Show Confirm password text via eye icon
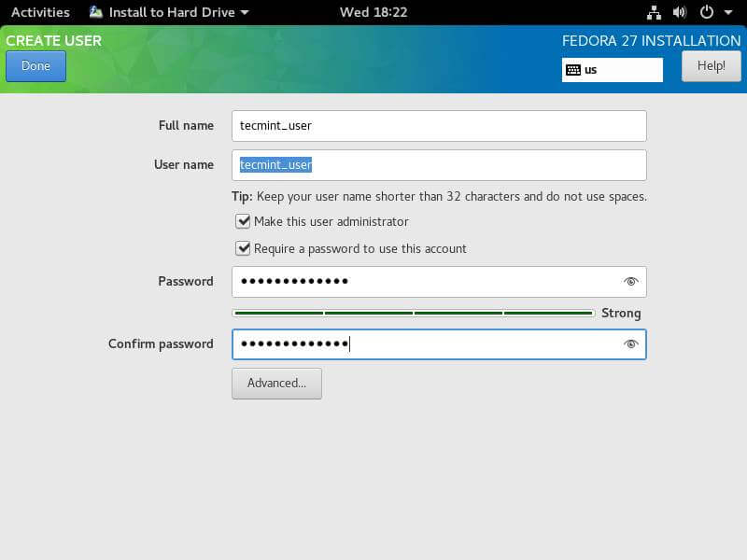747x560 pixels. [631, 344]
